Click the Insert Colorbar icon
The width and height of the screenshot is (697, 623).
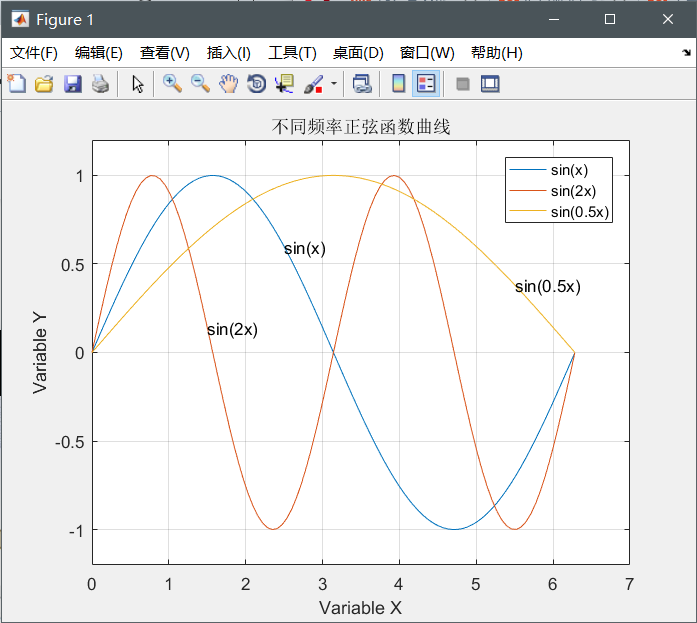pyautogui.click(x=398, y=84)
